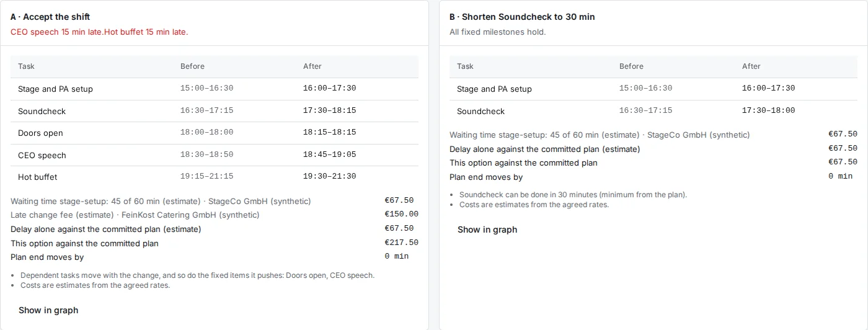This screenshot has width=868, height=330.
Task: Click the Task column header in card B
Action: pyautogui.click(x=466, y=66)
